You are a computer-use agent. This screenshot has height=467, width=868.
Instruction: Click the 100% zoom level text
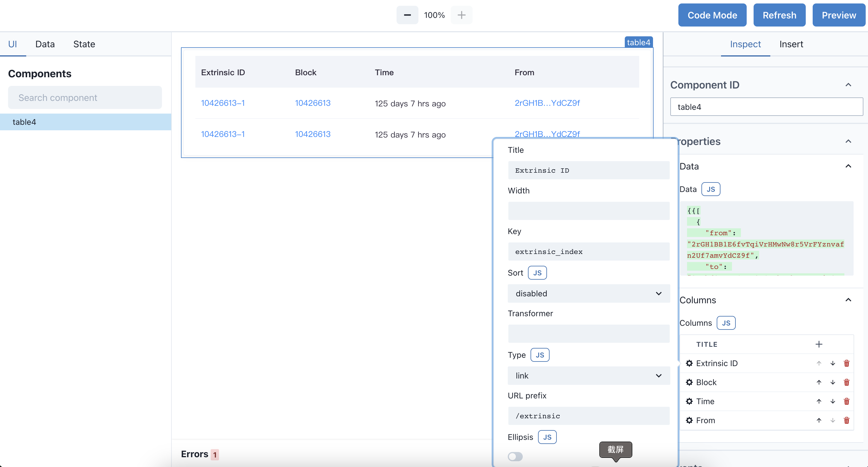pos(434,15)
